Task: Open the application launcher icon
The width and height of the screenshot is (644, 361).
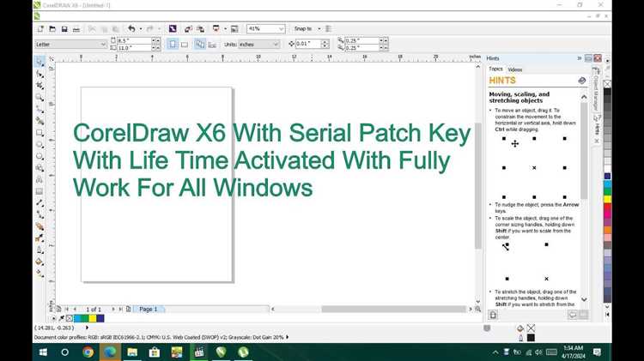Action: 216,28
